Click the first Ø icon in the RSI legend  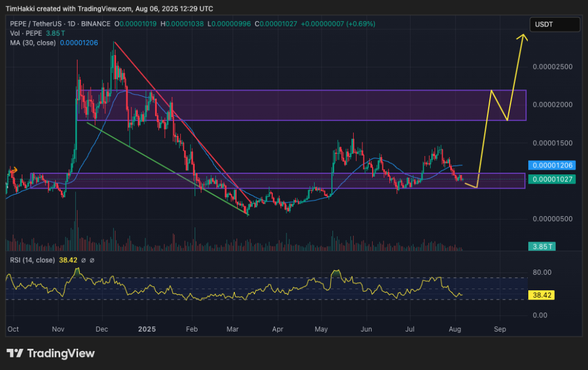click(84, 260)
